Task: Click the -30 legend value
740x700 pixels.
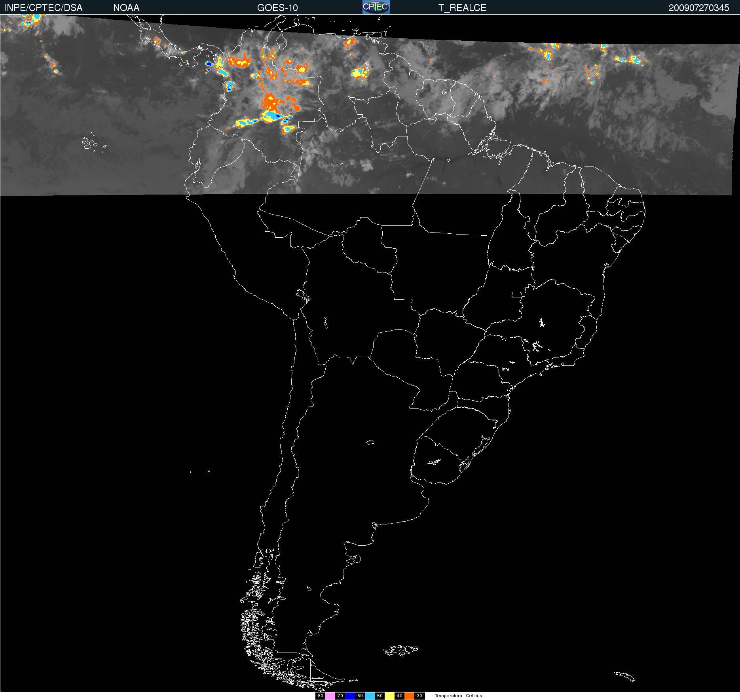Action: pos(419,696)
